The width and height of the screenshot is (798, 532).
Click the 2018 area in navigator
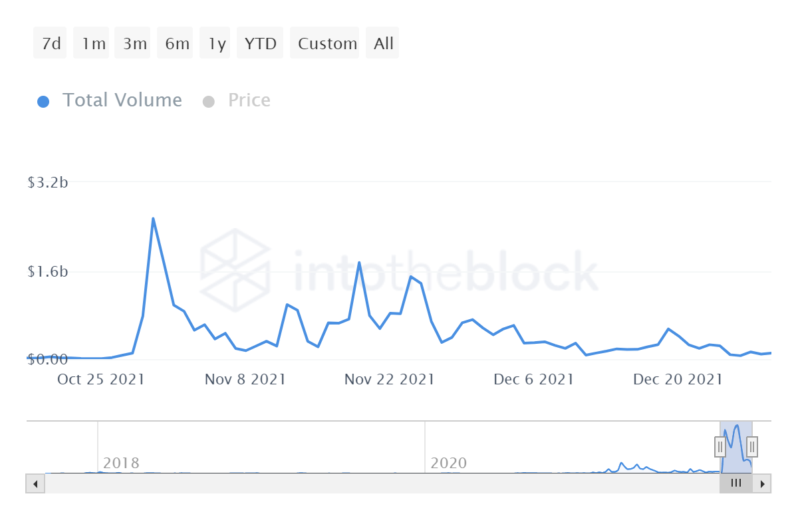pyautogui.click(x=121, y=463)
